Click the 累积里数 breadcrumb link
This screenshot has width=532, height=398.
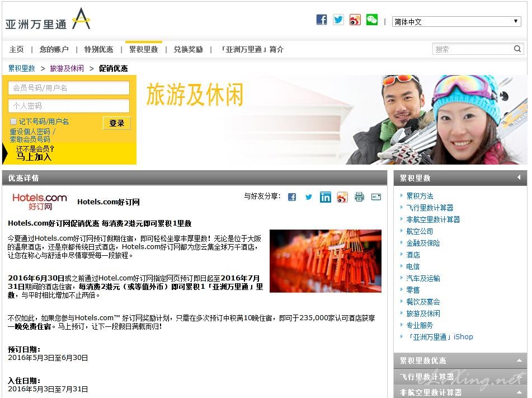pyautogui.click(x=22, y=68)
